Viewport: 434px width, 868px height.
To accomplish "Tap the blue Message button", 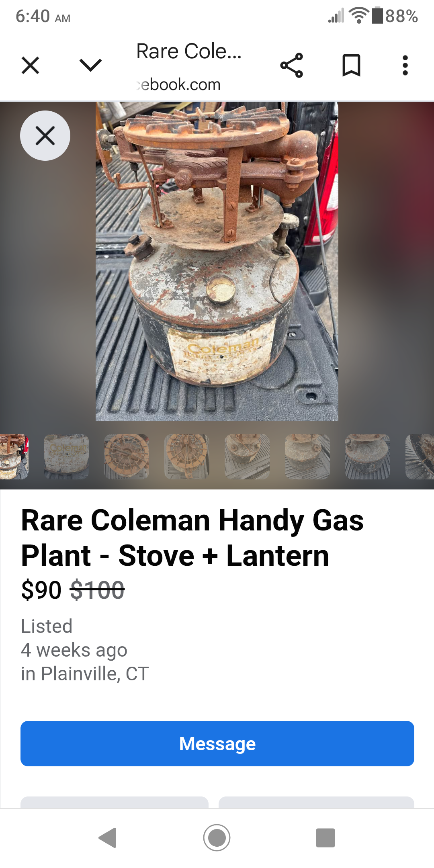I will [x=217, y=743].
